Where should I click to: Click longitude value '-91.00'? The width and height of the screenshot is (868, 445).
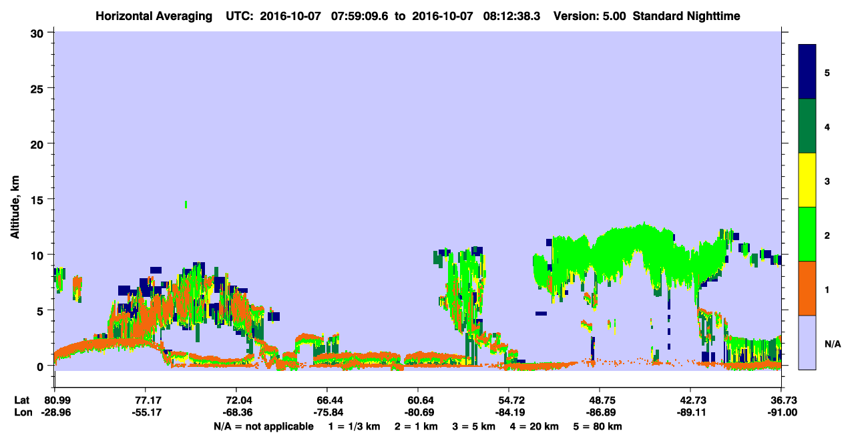tap(781, 413)
